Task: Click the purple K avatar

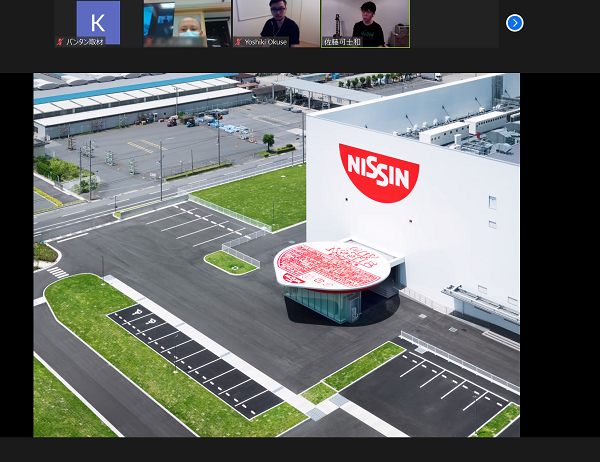Action: pyautogui.click(x=98, y=21)
